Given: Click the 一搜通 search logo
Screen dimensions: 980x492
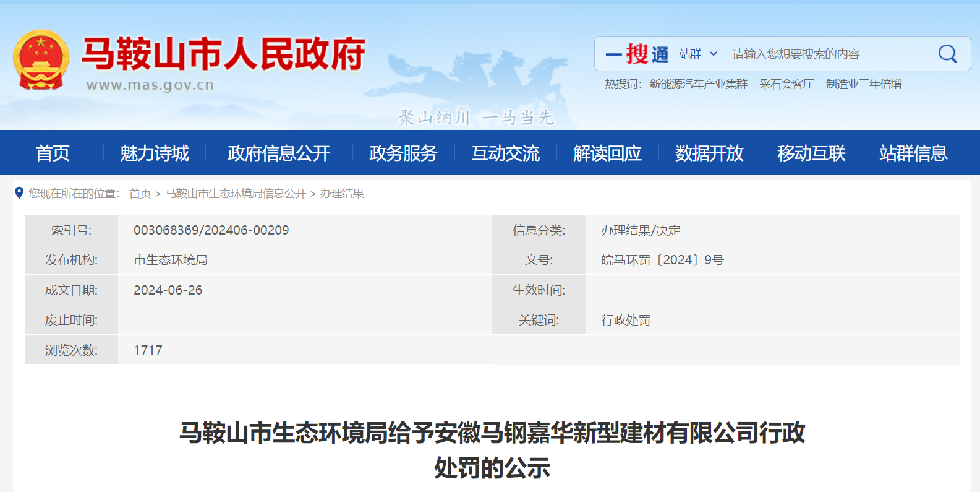Looking at the screenshot, I should pyautogui.click(x=637, y=54).
